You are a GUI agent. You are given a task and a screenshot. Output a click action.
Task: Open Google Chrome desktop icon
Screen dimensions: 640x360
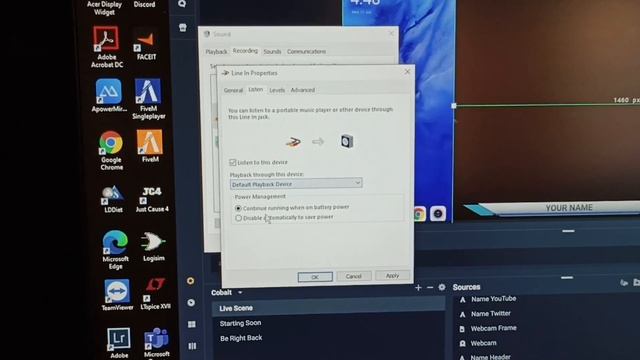click(x=111, y=150)
